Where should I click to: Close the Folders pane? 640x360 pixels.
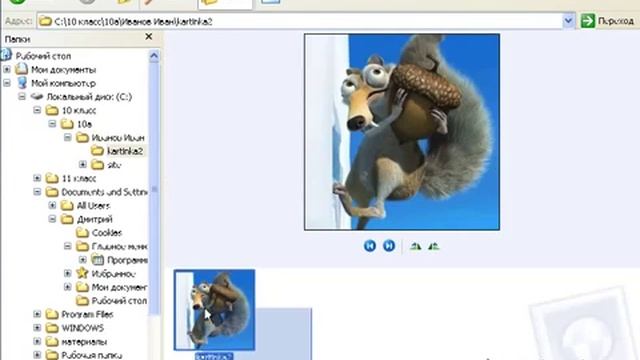149,37
